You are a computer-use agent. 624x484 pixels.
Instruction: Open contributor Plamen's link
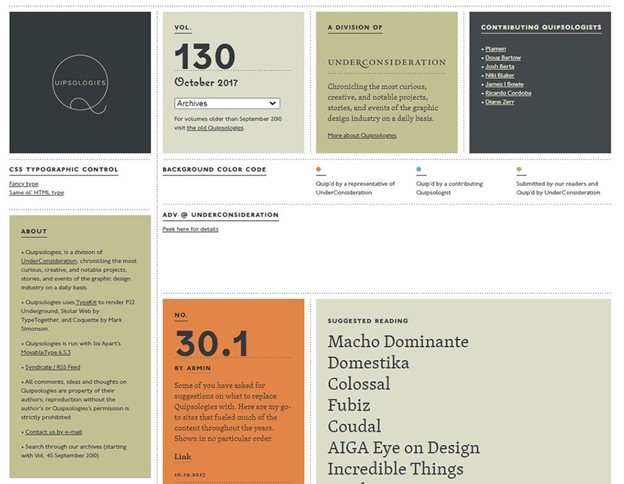click(x=495, y=49)
